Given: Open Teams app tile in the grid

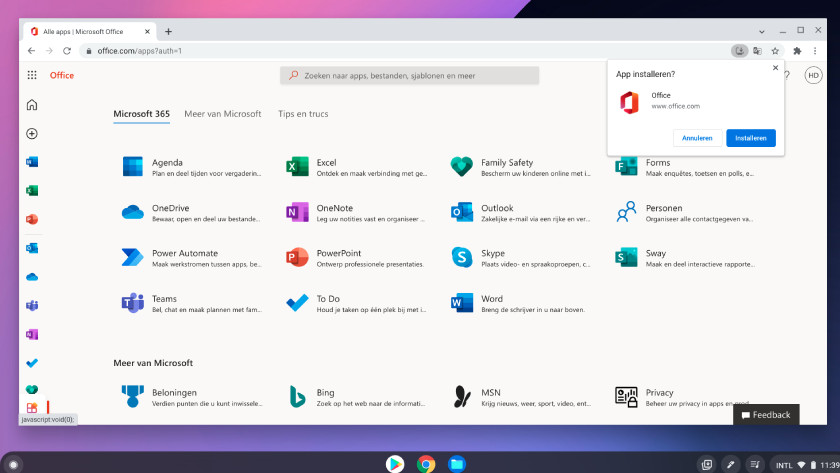Looking at the screenshot, I should [191, 303].
